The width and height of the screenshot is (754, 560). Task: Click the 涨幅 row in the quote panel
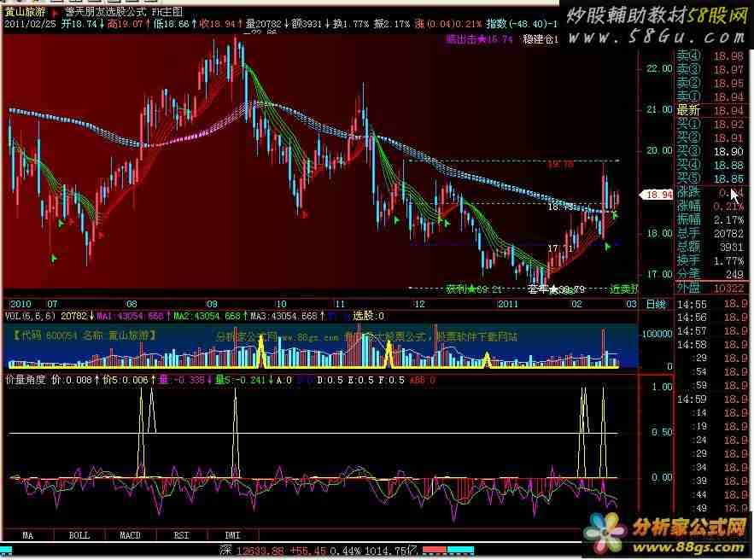710,207
